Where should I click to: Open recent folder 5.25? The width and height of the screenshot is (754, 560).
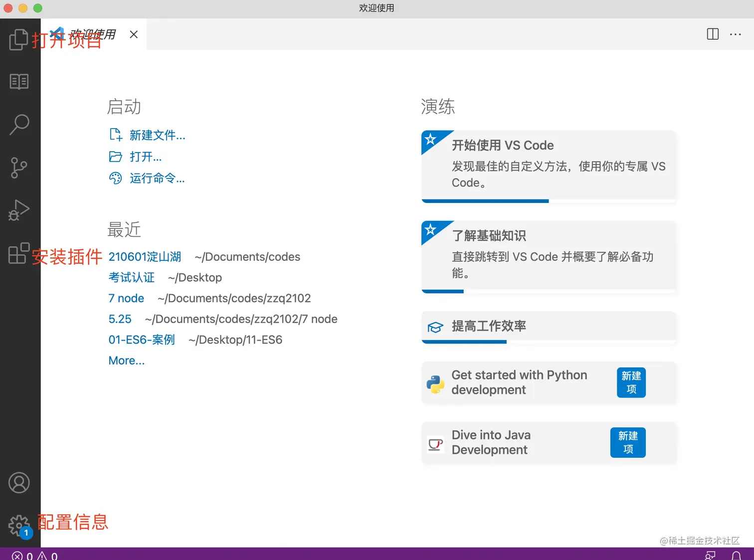pyautogui.click(x=120, y=319)
